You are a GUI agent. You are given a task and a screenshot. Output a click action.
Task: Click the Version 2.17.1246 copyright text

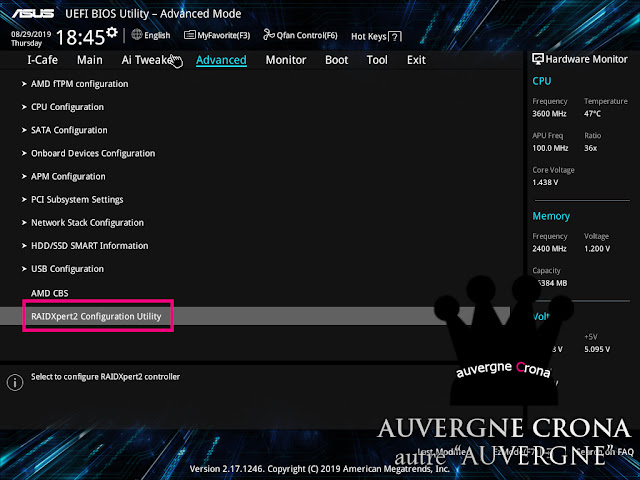(x=320, y=469)
